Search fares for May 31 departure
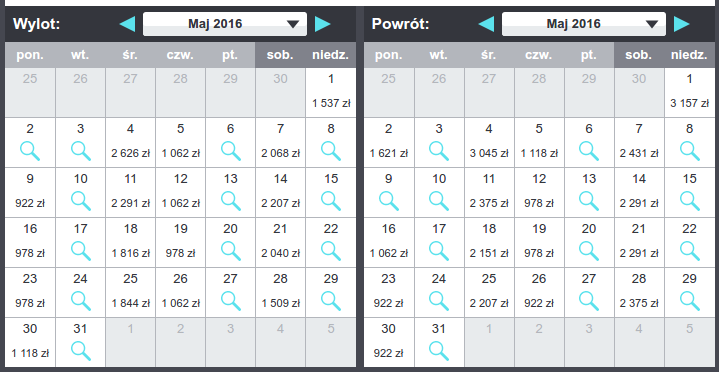719x372 pixels. [x=80, y=351]
